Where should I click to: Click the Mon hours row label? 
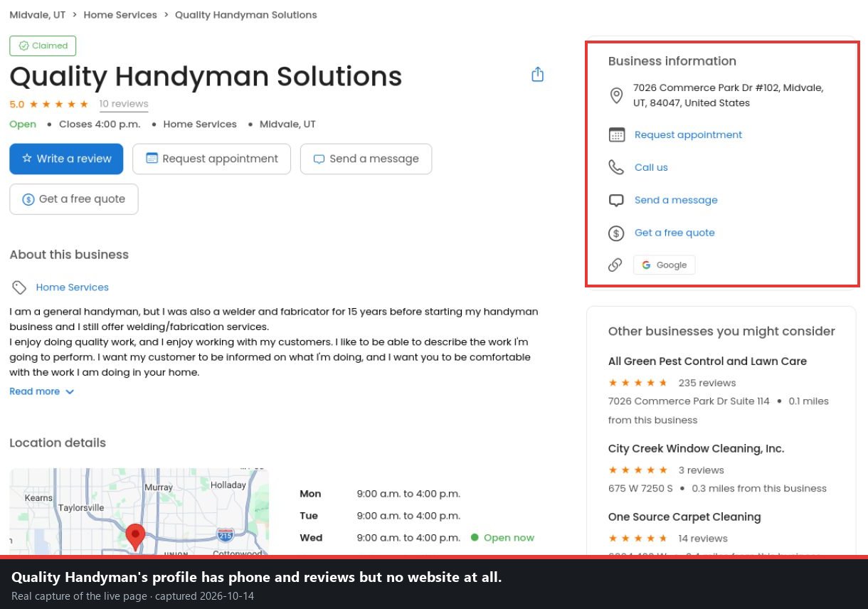tap(310, 494)
